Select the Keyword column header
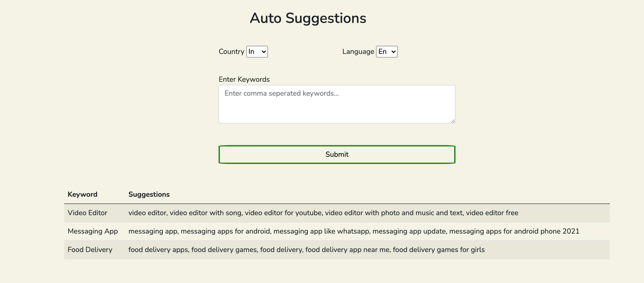The image size is (644, 283). pyautogui.click(x=83, y=194)
